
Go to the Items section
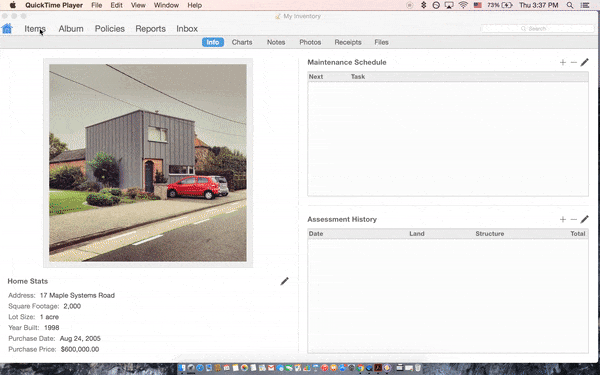(35, 29)
